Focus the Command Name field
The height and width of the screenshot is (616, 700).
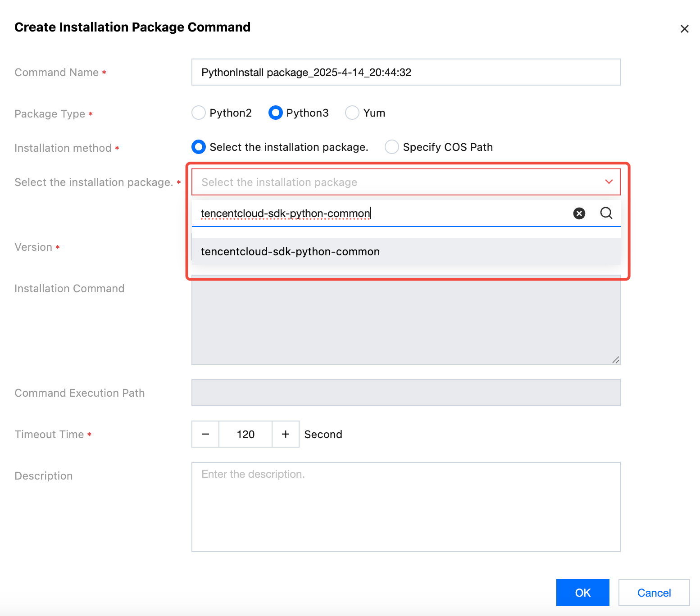[x=405, y=72]
